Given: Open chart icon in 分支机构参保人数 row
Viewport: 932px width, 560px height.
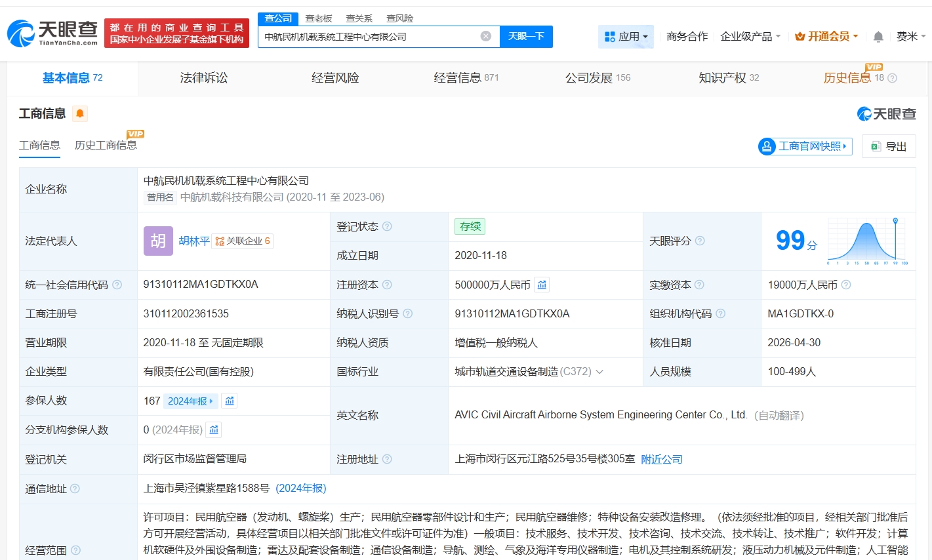Looking at the screenshot, I should pyautogui.click(x=214, y=430).
